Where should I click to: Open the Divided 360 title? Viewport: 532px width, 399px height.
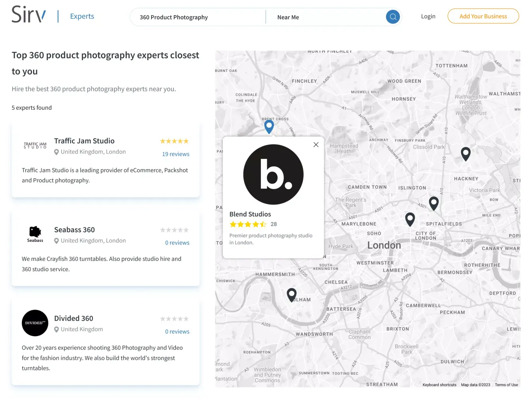pos(74,318)
